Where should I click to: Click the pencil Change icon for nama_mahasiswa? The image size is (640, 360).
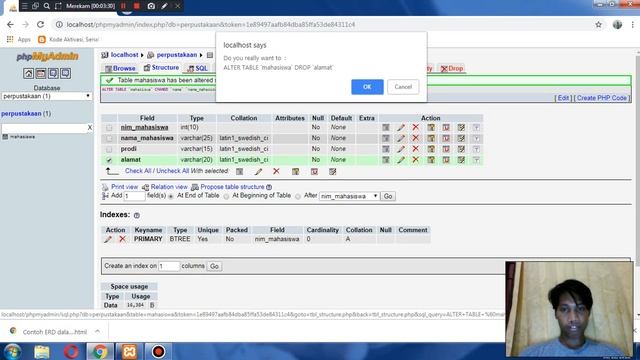401,138
